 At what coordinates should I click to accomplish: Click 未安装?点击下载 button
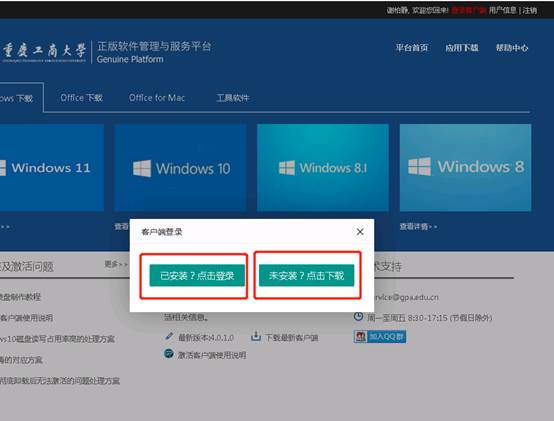(x=306, y=275)
